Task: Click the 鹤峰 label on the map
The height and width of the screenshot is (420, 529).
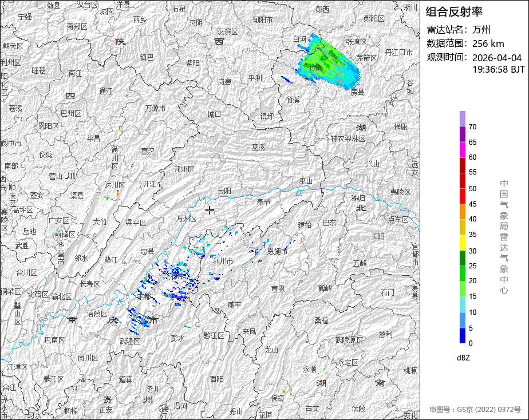Action: click(x=325, y=288)
